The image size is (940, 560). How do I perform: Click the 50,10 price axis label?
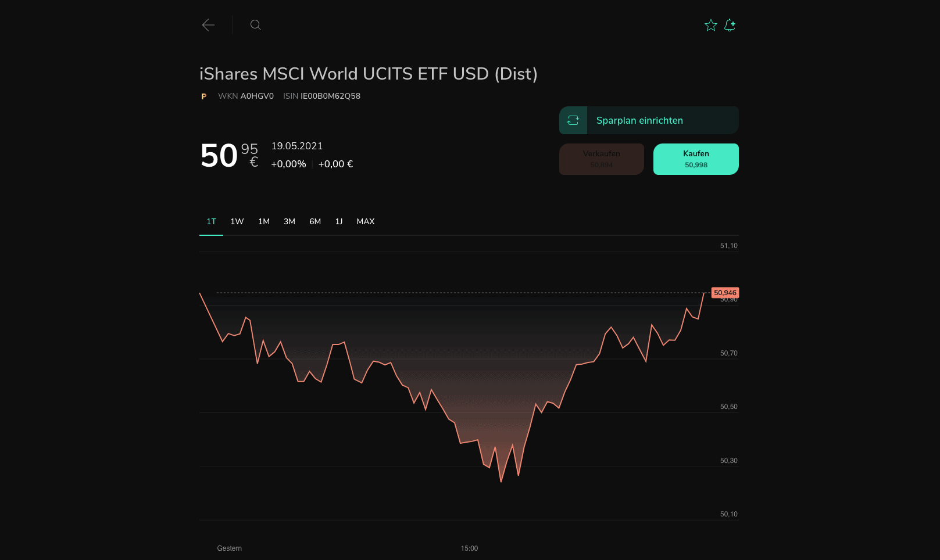[x=729, y=514]
